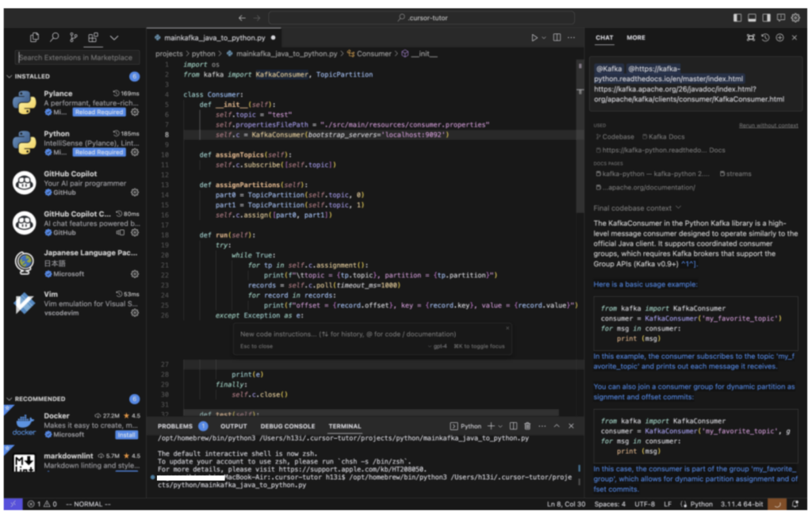Expand the additional views chevron in sidebar
The height and width of the screenshot is (519, 812).
pyautogui.click(x=114, y=37)
